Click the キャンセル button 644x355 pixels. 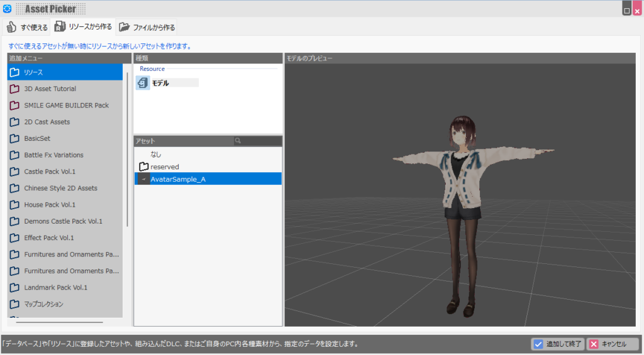tap(613, 344)
